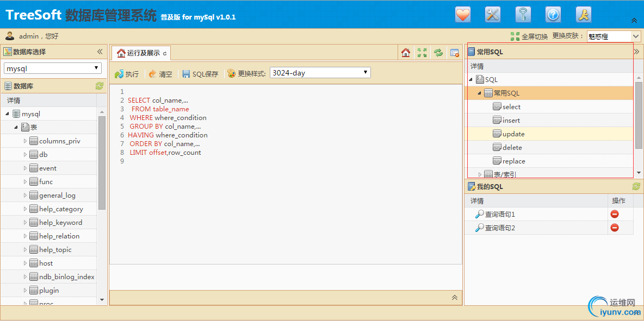Image resolution: width=644 pixels, height=321 pixels.
Task: Select the replace SQL template
Action: click(514, 161)
